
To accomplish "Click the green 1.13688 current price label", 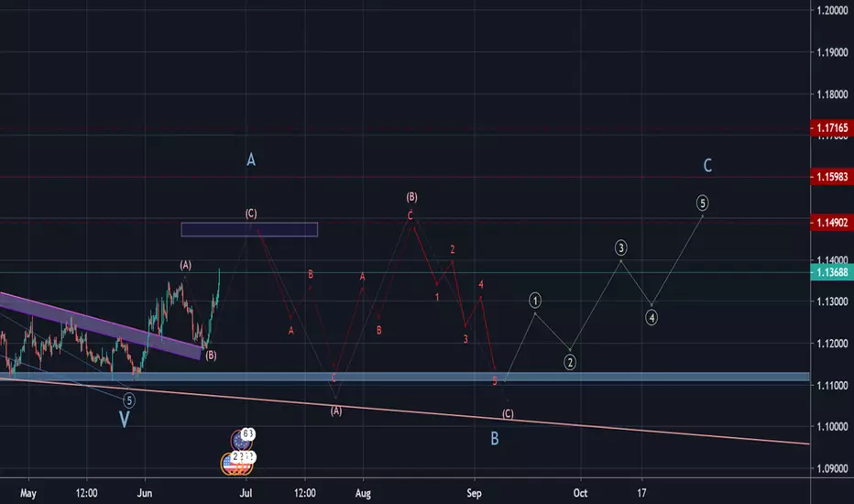I will 832,272.
